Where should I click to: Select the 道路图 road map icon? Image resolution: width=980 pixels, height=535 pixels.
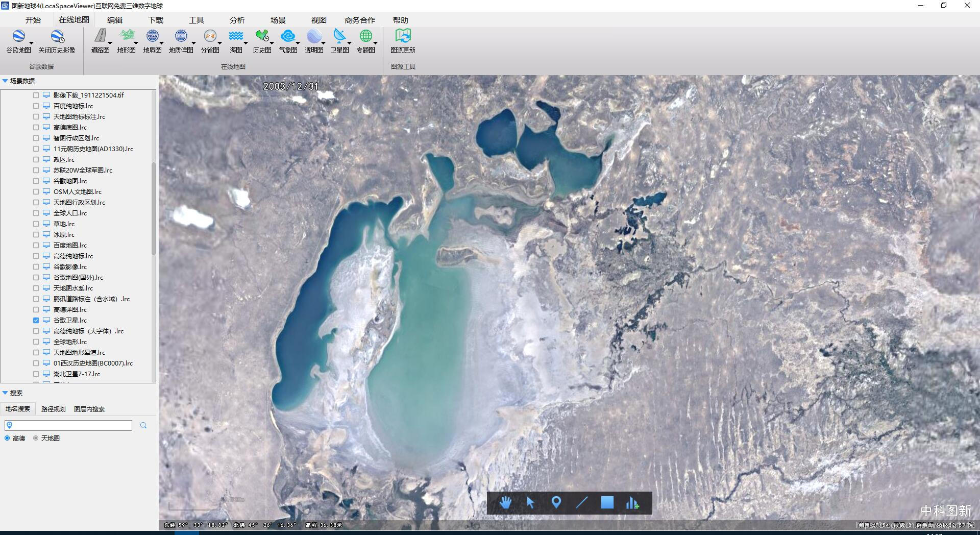(x=101, y=36)
